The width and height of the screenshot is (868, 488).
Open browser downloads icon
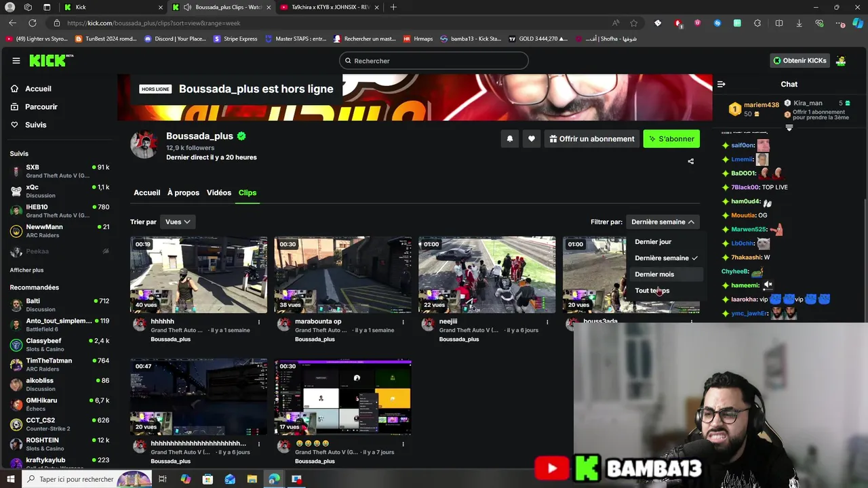tap(799, 23)
